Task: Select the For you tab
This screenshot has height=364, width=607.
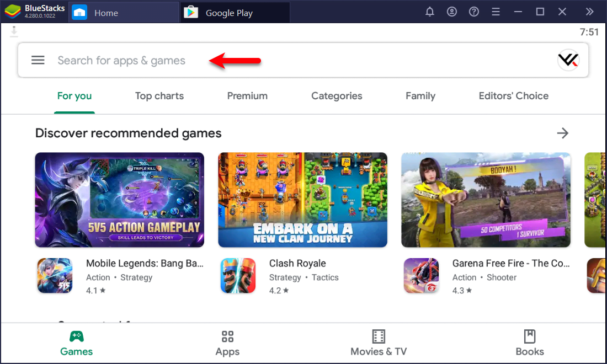Action: (x=74, y=96)
